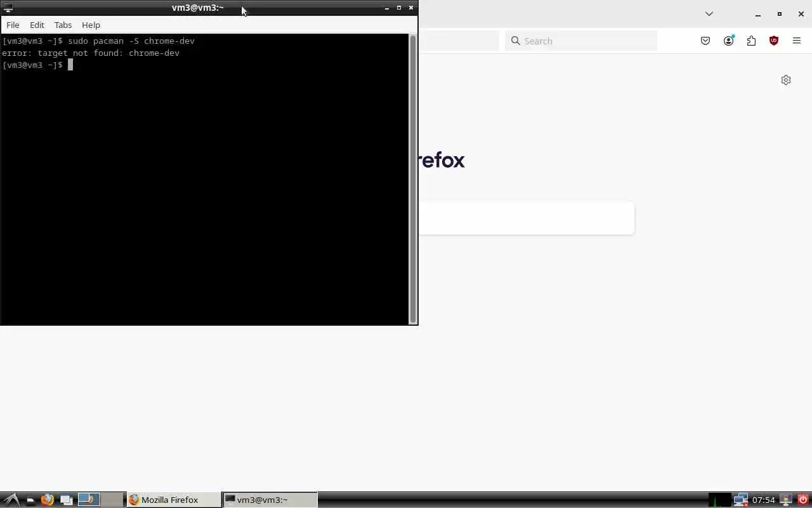Launch the file manager from the panel
Image resolution: width=812 pixels, height=508 pixels.
tap(30, 500)
